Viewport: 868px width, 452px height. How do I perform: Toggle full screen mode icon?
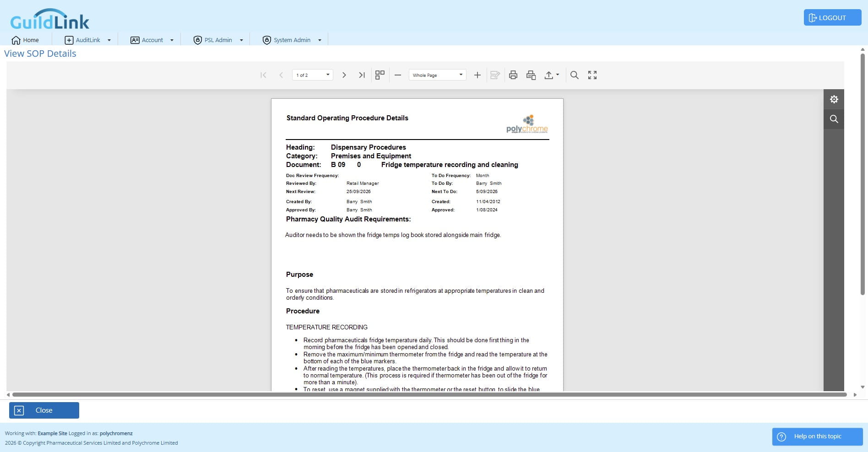[592, 75]
